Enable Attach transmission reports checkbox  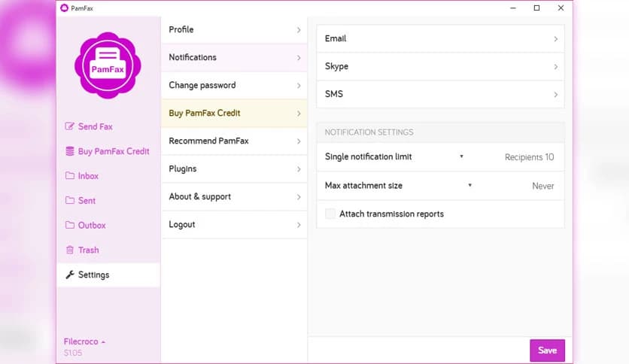pos(330,214)
